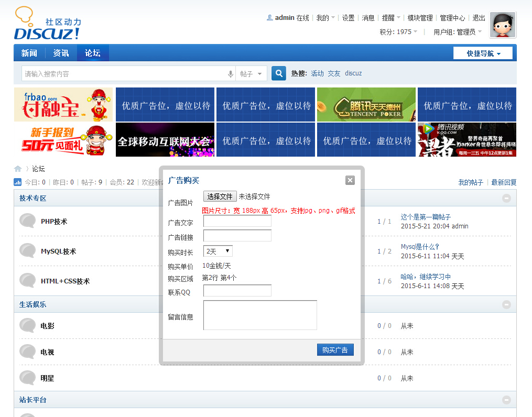The height and width of the screenshot is (417, 532).
Task: Close the 广告购买 dialog
Action: pyautogui.click(x=350, y=180)
